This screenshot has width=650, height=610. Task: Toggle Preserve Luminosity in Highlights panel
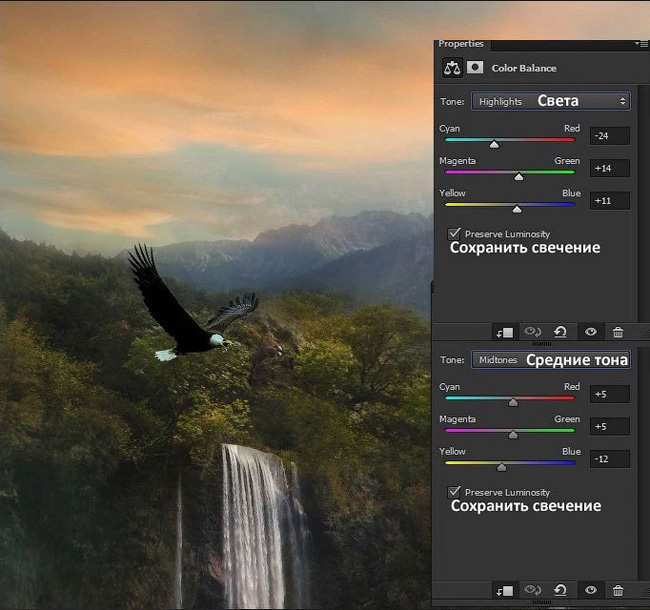(x=454, y=234)
